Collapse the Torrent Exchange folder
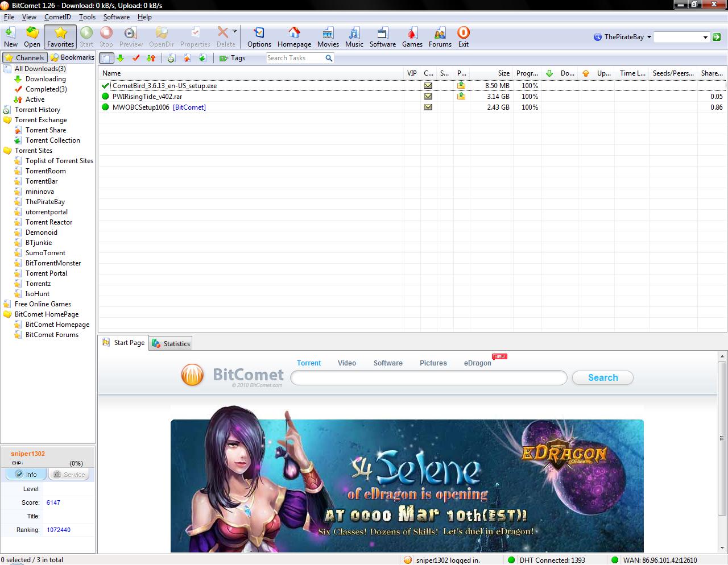The width and height of the screenshot is (728, 565). (x=7, y=120)
